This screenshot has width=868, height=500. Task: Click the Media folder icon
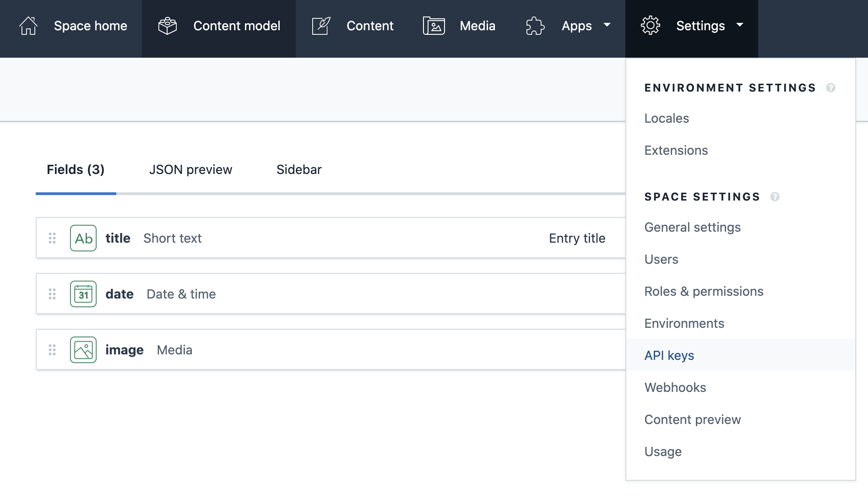[434, 26]
